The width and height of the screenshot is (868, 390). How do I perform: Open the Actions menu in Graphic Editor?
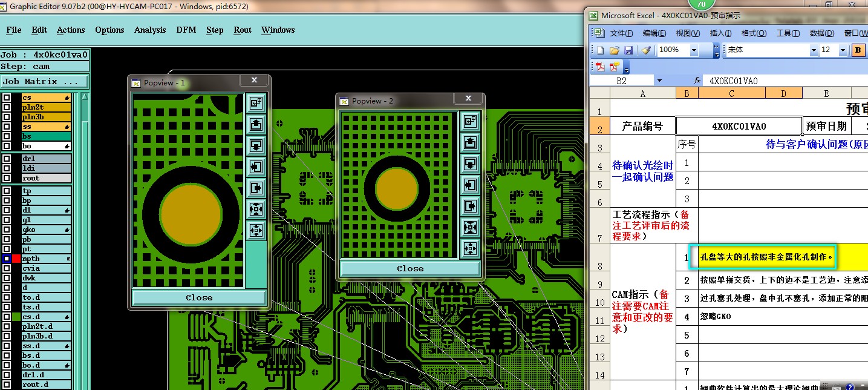(x=71, y=30)
